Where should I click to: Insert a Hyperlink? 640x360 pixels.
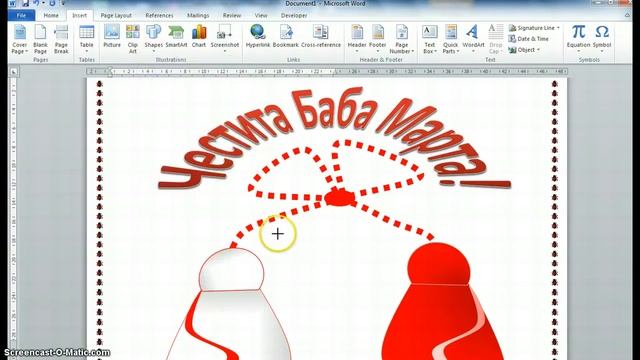click(x=258, y=37)
